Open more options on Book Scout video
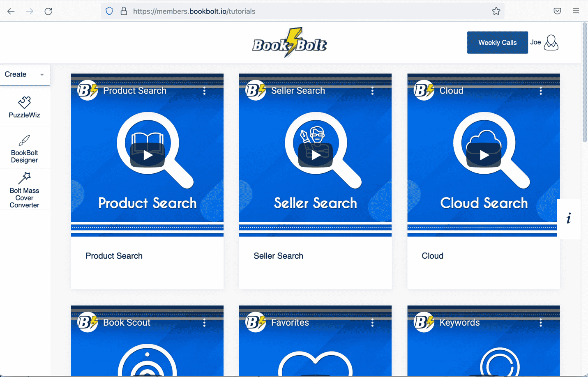The image size is (588, 377). [204, 323]
